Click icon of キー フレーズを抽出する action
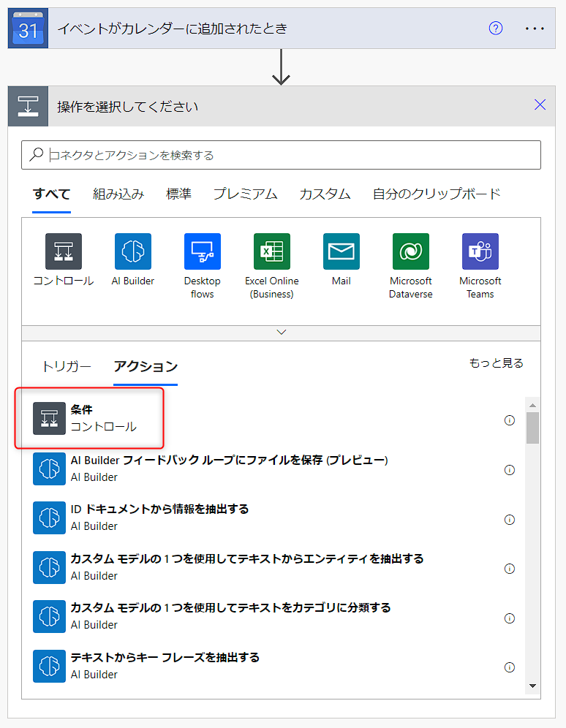The height and width of the screenshot is (728, 566). point(49,667)
